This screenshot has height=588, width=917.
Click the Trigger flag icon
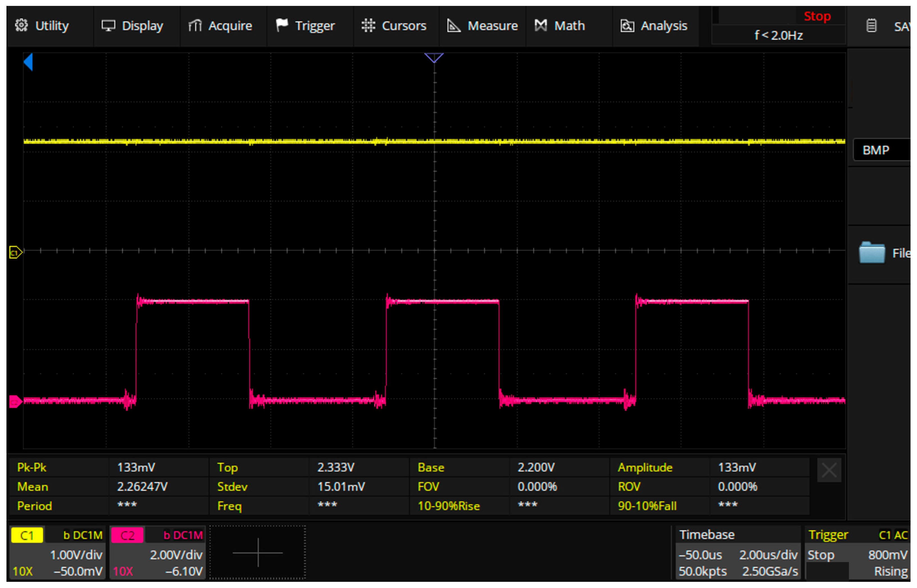[282, 26]
